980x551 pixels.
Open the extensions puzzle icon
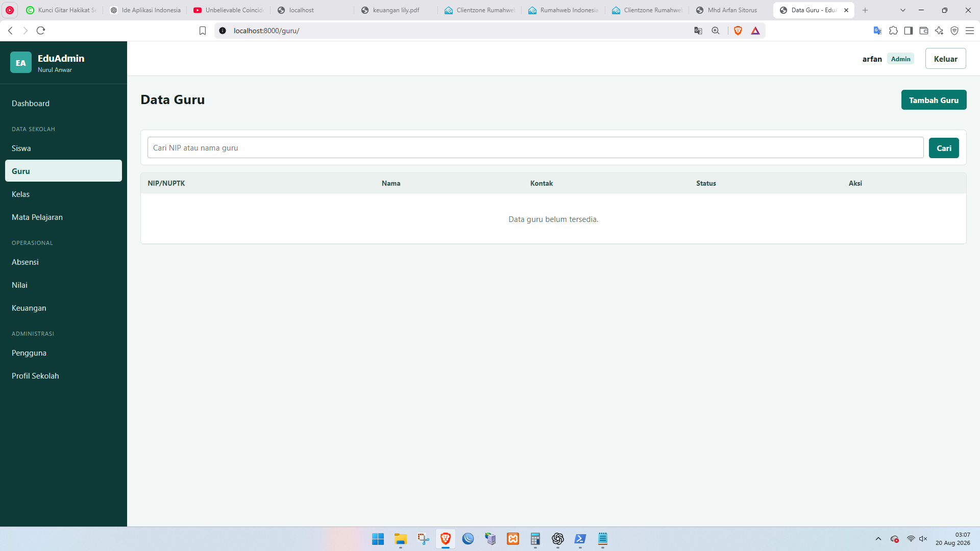(x=893, y=31)
